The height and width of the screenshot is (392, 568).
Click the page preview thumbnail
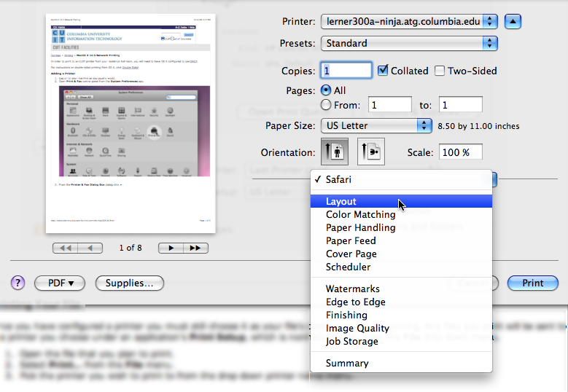pyautogui.click(x=131, y=123)
